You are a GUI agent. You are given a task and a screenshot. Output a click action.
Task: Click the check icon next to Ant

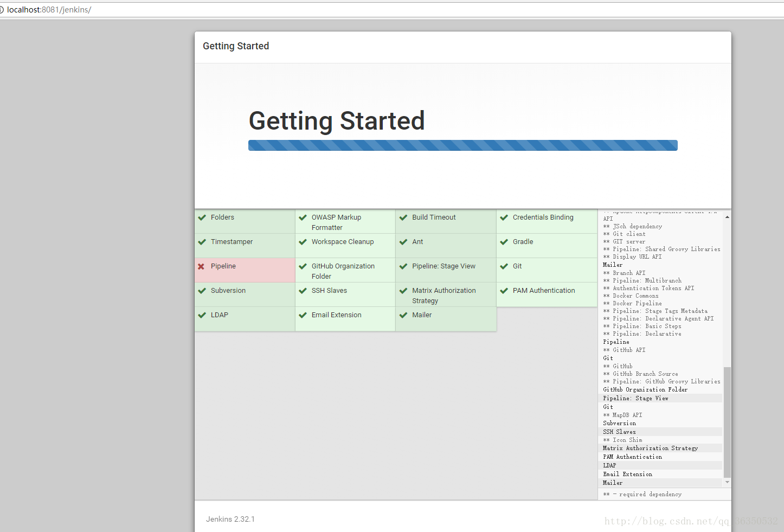[403, 242]
